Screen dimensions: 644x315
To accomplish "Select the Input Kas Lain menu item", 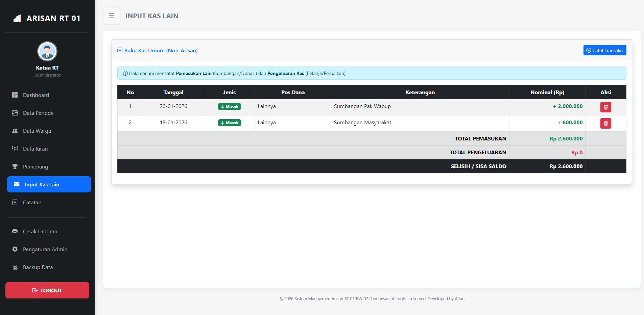I will pos(49,184).
